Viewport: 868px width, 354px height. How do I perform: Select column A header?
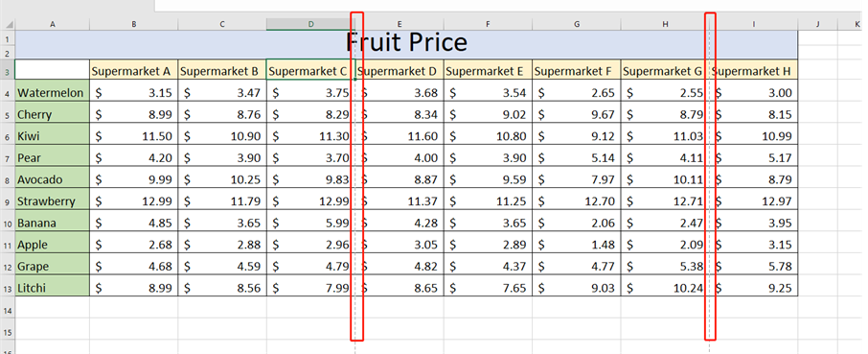[53, 24]
